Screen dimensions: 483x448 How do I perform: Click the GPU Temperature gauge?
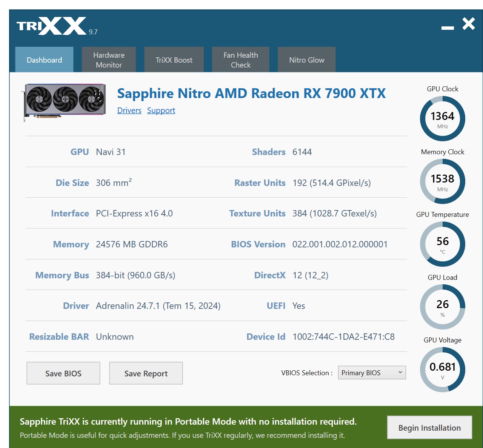pos(443,244)
